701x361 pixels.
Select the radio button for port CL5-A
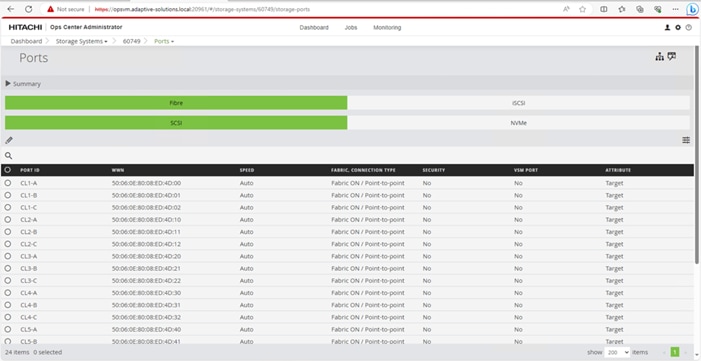point(8,329)
